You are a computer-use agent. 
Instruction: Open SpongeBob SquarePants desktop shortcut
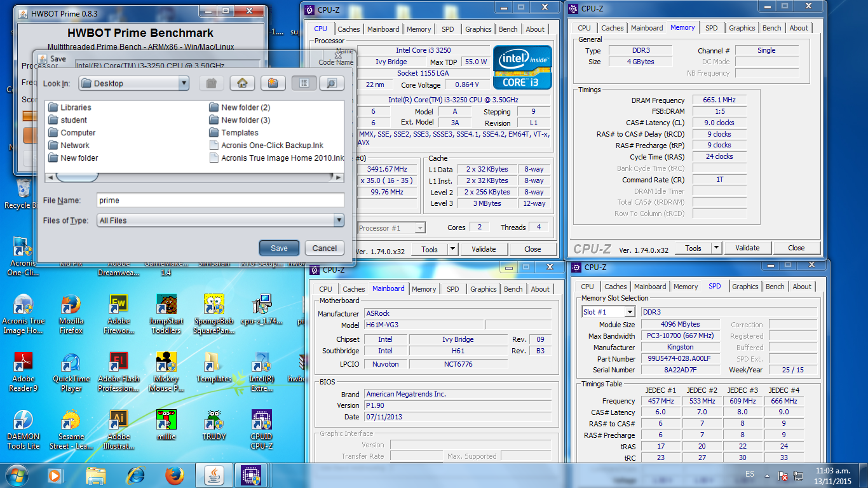[x=214, y=315]
